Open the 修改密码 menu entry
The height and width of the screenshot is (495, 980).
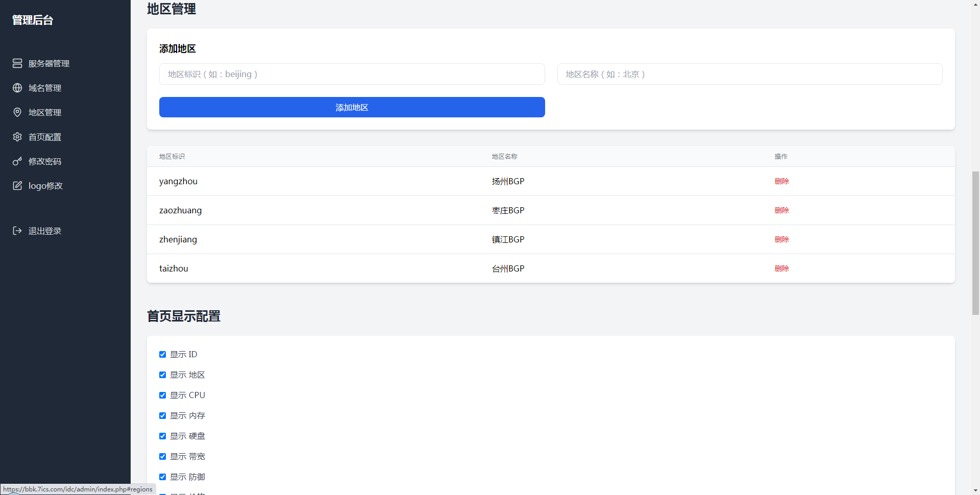pyautogui.click(x=44, y=161)
